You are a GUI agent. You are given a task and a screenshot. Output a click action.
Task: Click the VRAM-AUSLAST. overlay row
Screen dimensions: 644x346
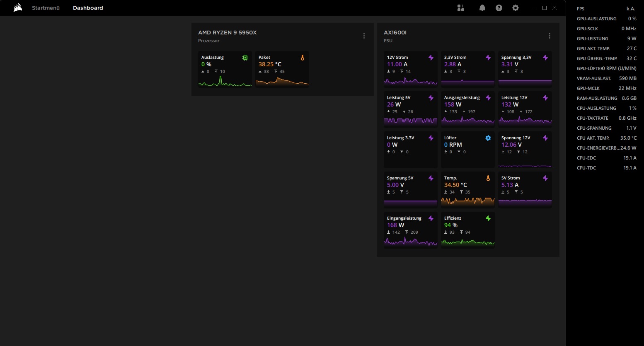pyautogui.click(x=606, y=78)
